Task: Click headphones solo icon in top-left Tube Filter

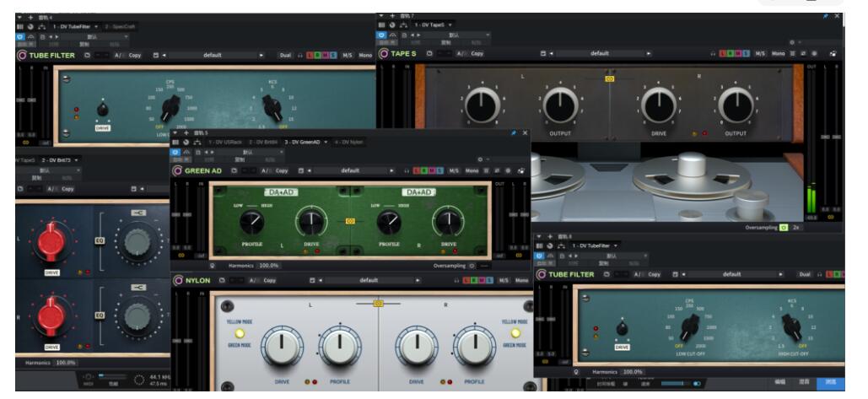Action: (x=300, y=56)
